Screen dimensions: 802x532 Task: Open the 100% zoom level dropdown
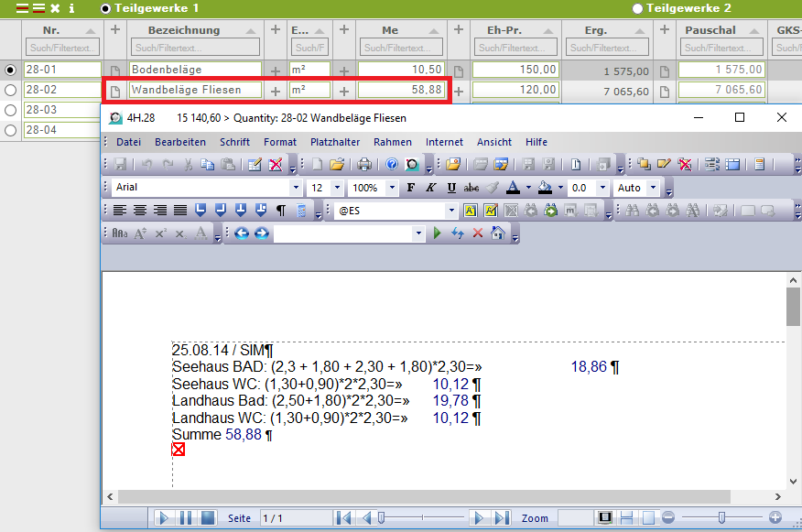click(x=392, y=188)
